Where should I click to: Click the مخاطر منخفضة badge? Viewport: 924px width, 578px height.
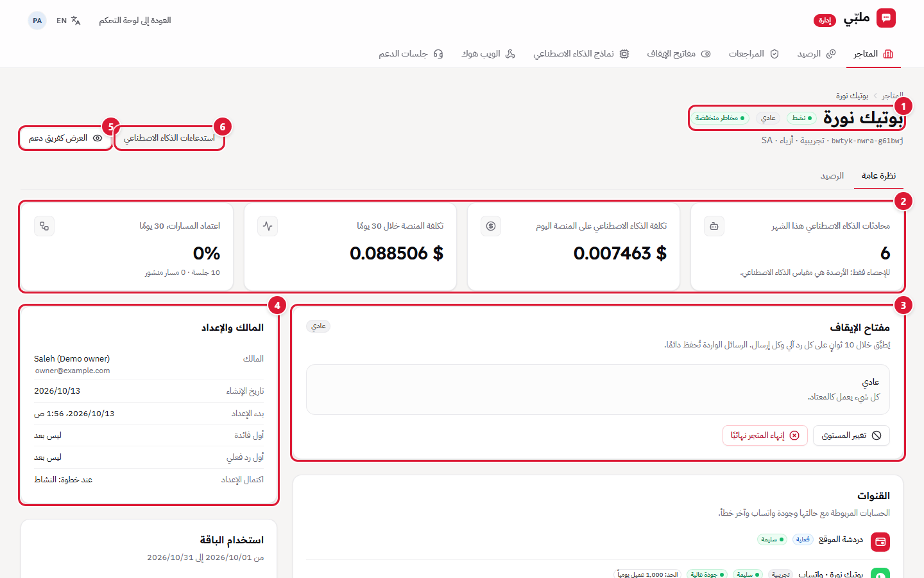(x=720, y=118)
